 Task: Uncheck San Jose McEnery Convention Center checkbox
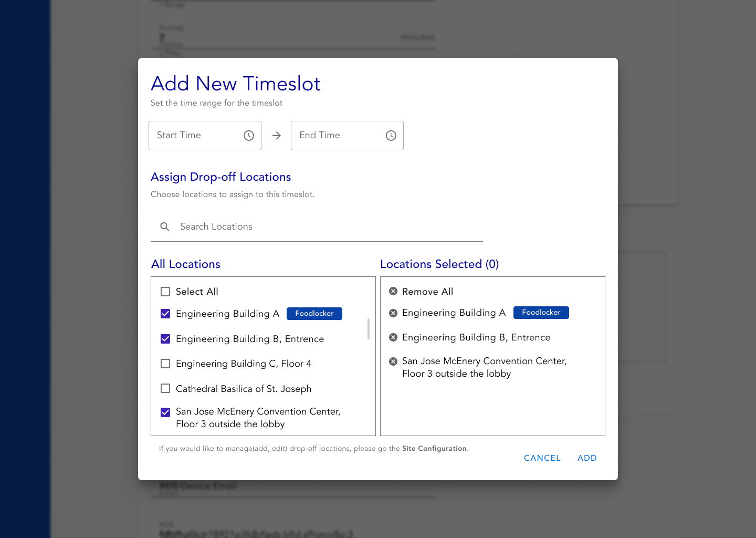[x=165, y=412]
